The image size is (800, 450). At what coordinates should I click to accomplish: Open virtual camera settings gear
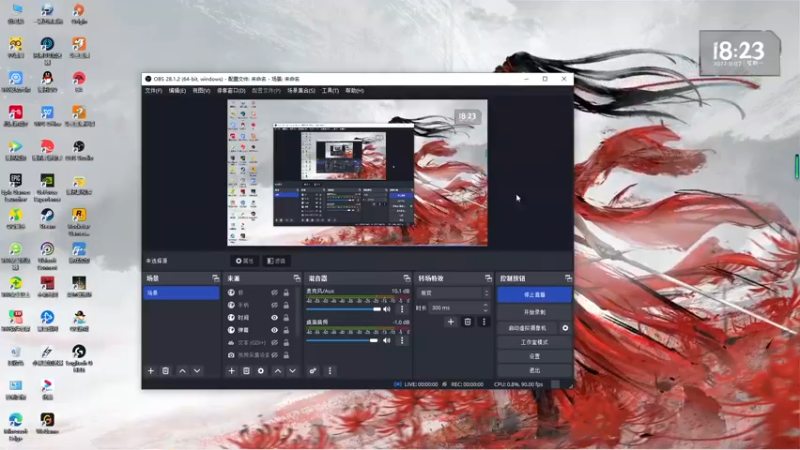click(x=565, y=328)
